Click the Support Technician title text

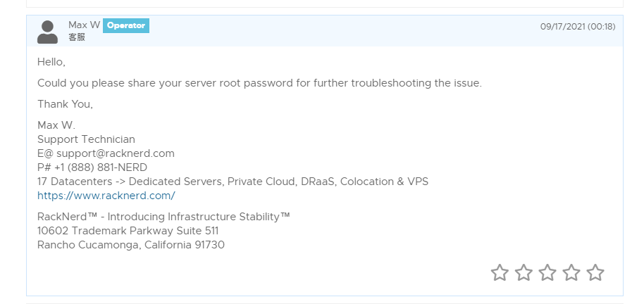tap(86, 139)
